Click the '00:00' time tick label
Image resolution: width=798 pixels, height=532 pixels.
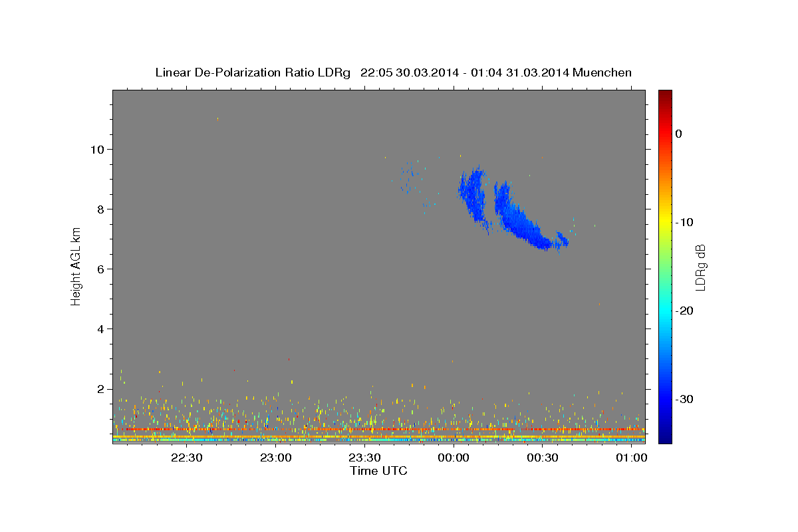(454, 458)
